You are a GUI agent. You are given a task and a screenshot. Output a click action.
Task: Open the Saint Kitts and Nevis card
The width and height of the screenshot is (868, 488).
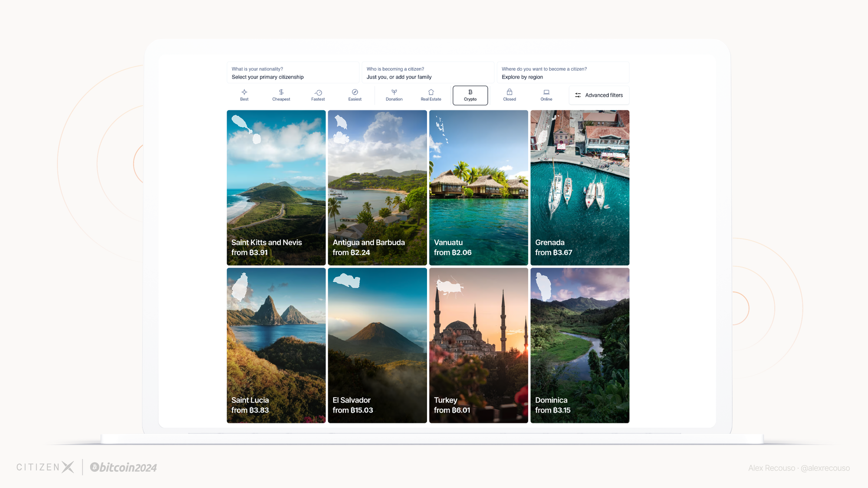coord(276,187)
